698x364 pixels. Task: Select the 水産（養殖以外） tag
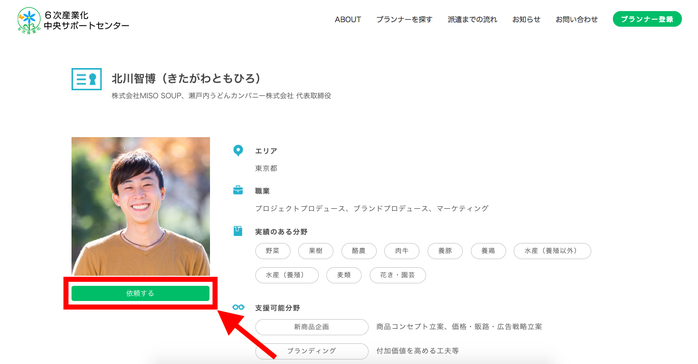(552, 251)
